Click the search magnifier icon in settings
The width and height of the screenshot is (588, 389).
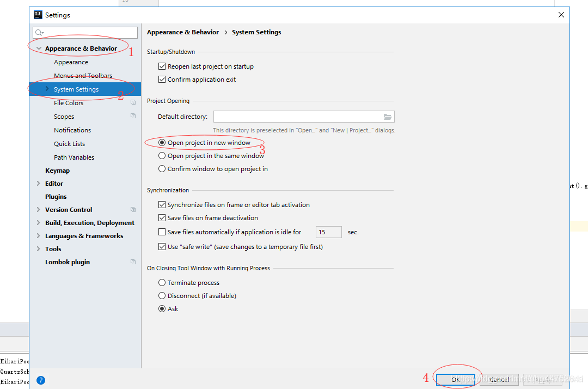39,33
